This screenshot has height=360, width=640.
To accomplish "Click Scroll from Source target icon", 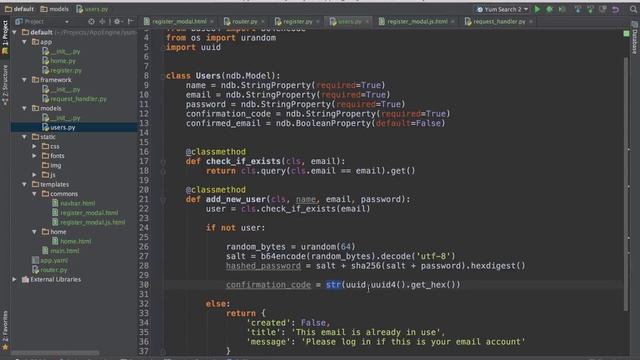I will click(x=91, y=21).
